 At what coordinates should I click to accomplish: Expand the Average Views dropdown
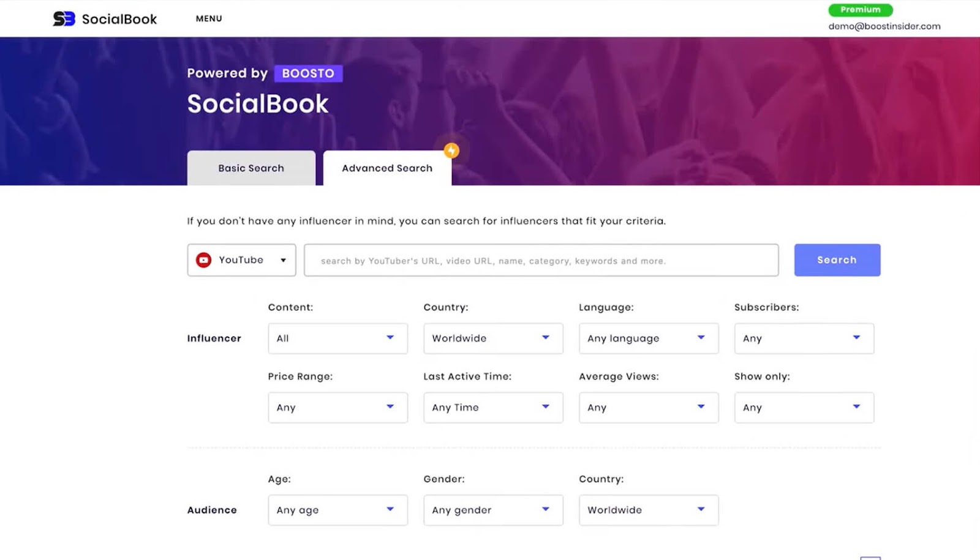(x=649, y=408)
